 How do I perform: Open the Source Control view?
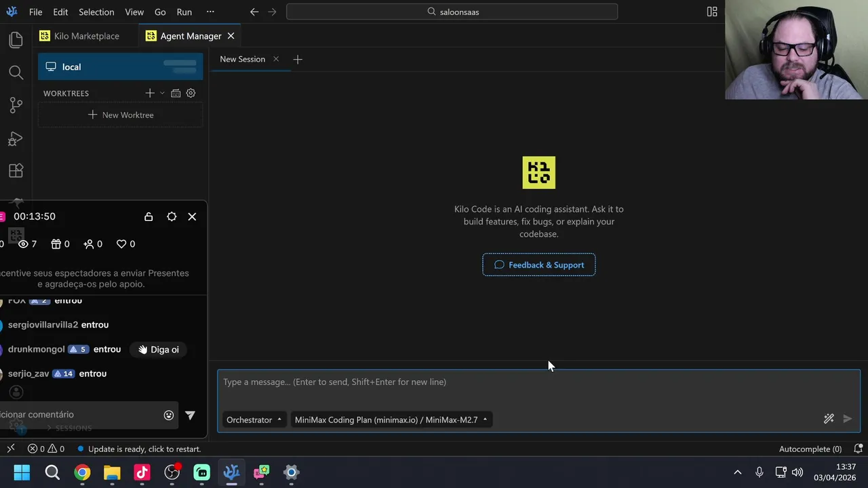[16, 105]
